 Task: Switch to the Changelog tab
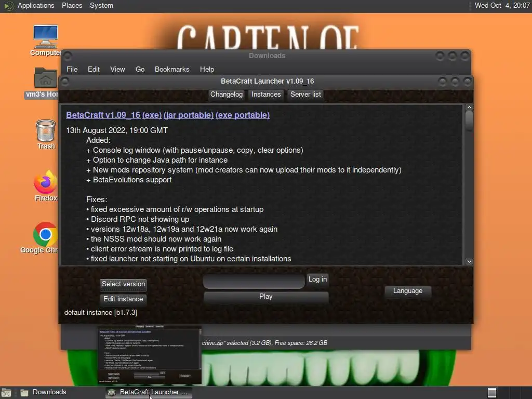click(227, 95)
